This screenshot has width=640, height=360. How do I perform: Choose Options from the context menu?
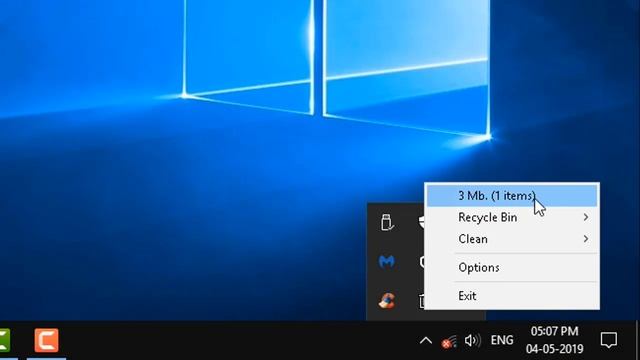pos(512,267)
